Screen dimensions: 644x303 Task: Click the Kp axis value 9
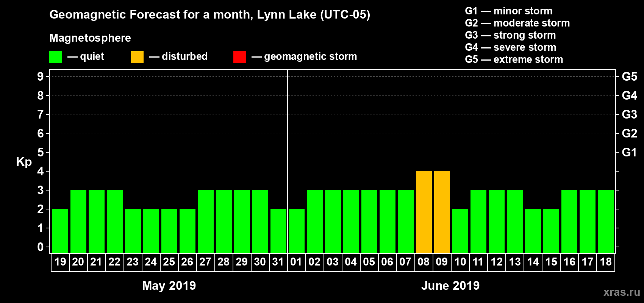point(41,77)
